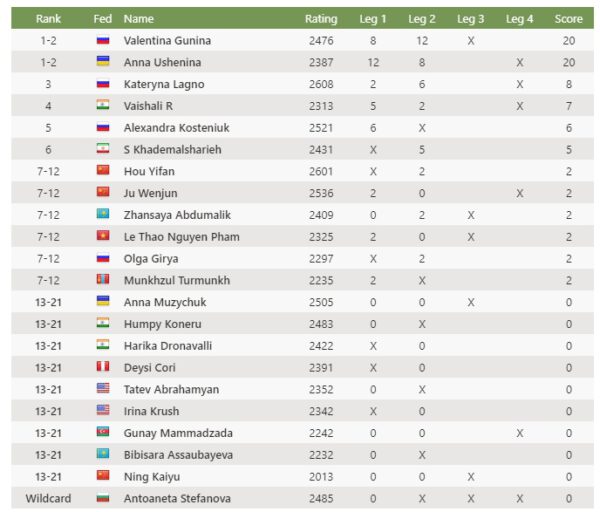Sort table by the Rating column header
This screenshot has width=600, height=512.
[x=321, y=19]
